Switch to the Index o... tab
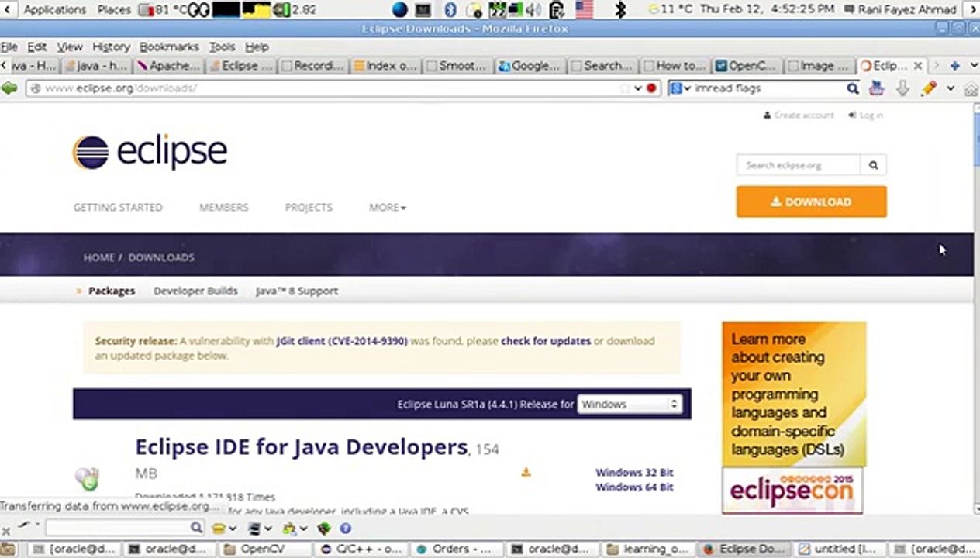 coord(385,66)
